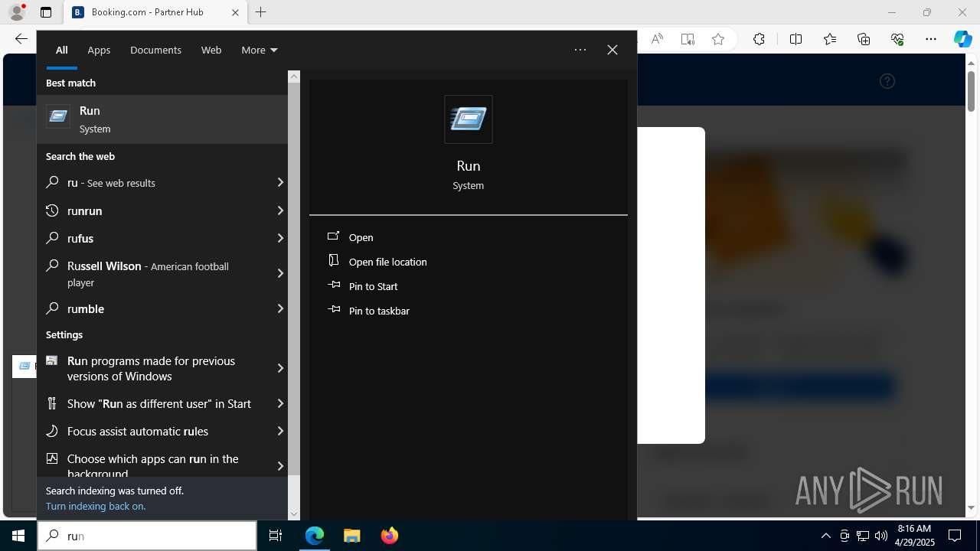Click the runrun web suggestion
This screenshot has height=551, width=980.
84,210
